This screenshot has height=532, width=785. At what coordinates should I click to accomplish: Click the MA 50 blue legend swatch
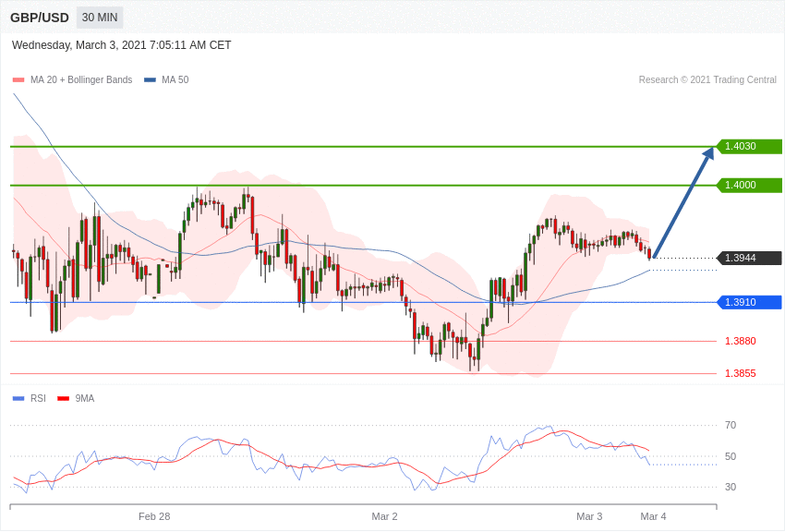(150, 79)
